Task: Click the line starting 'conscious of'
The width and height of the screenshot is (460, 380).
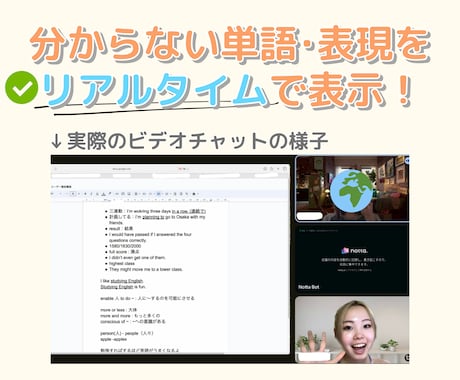Action: [x=133, y=322]
